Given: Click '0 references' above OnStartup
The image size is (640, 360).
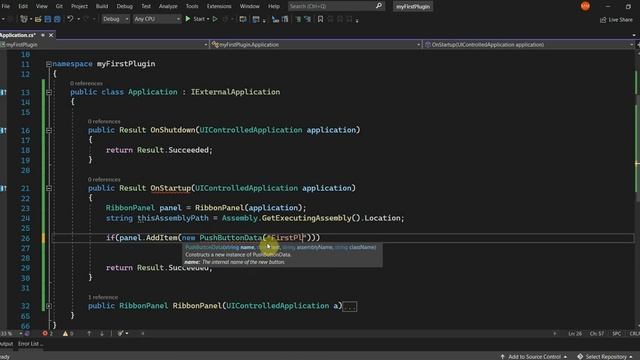Looking at the screenshot, I should pos(104,179).
